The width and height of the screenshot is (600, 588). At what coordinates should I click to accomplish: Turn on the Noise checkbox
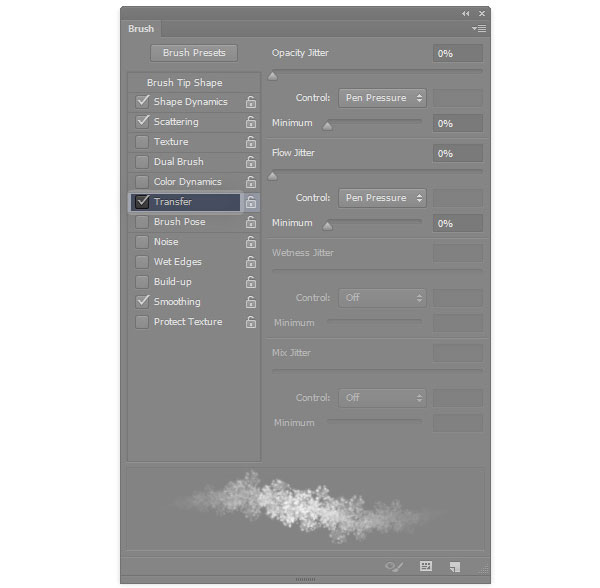142,242
